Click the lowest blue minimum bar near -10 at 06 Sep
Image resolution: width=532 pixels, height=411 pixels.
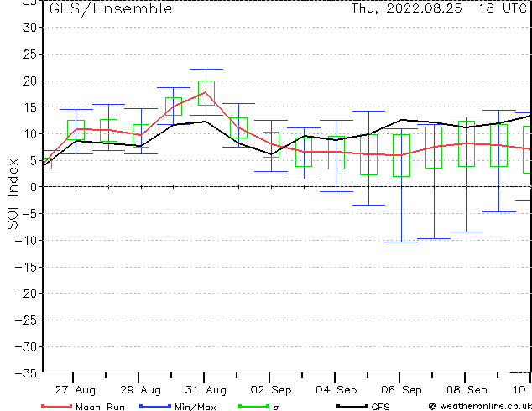click(x=401, y=242)
